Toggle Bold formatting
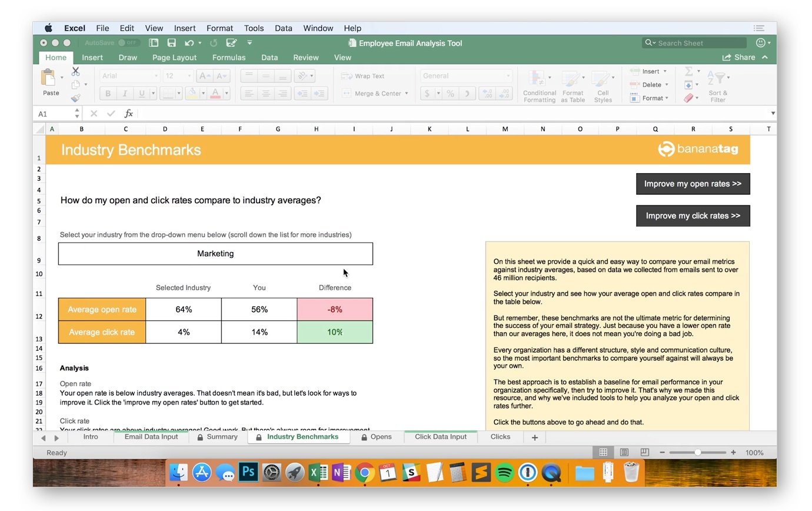The image size is (812, 511). point(108,94)
